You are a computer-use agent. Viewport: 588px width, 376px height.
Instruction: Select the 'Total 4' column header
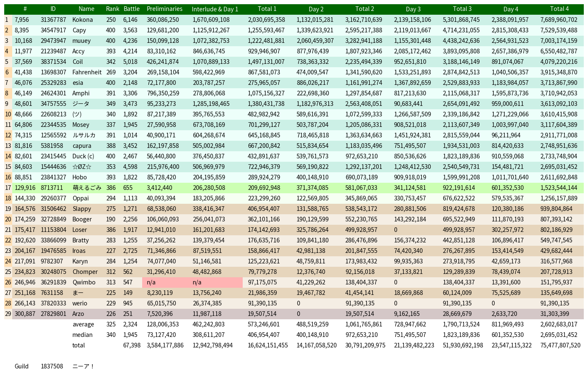[559, 9]
